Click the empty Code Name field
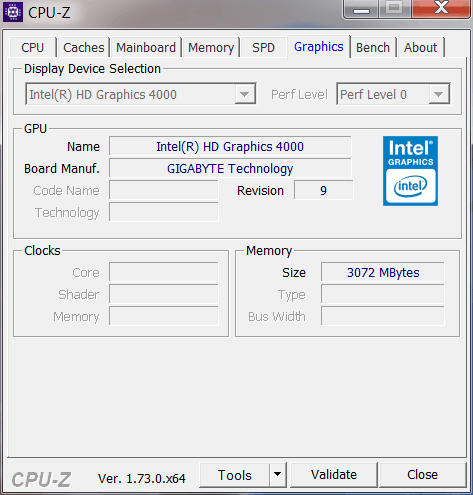The width and height of the screenshot is (473, 495). (164, 190)
